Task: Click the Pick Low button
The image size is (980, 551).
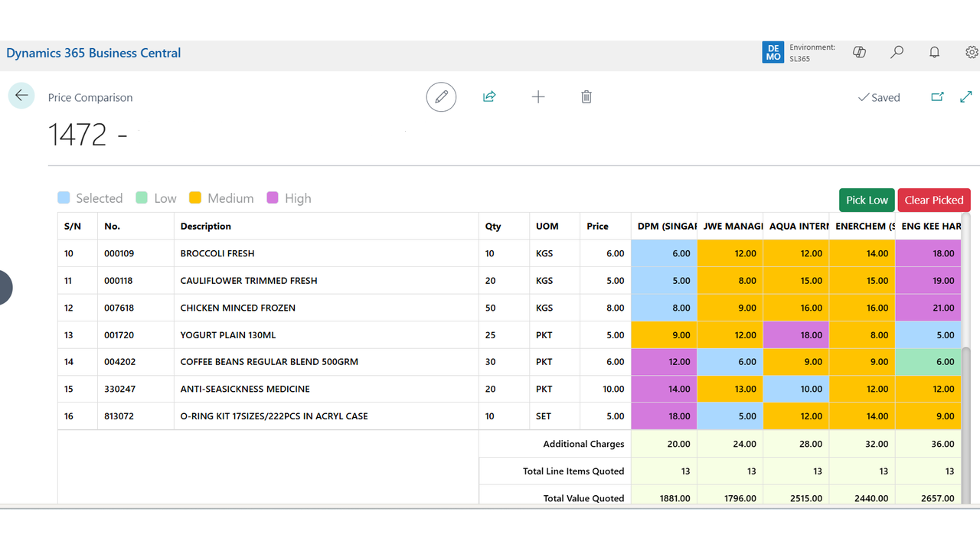Action: click(867, 200)
